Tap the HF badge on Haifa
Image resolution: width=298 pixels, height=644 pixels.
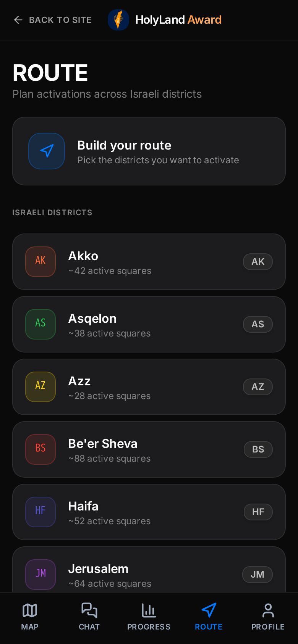(258, 512)
